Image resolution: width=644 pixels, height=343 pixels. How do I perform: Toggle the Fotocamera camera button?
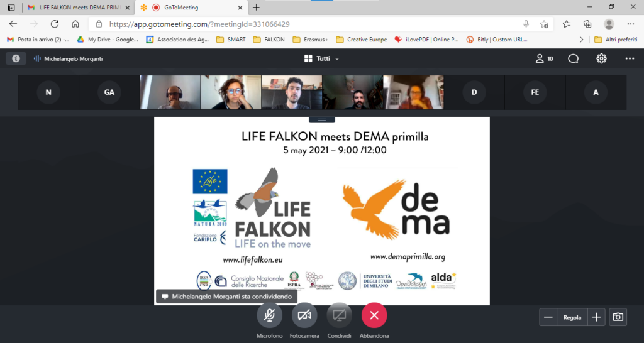click(304, 315)
